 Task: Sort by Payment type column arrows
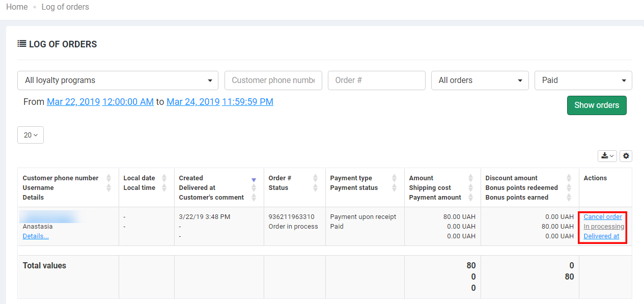(x=394, y=178)
